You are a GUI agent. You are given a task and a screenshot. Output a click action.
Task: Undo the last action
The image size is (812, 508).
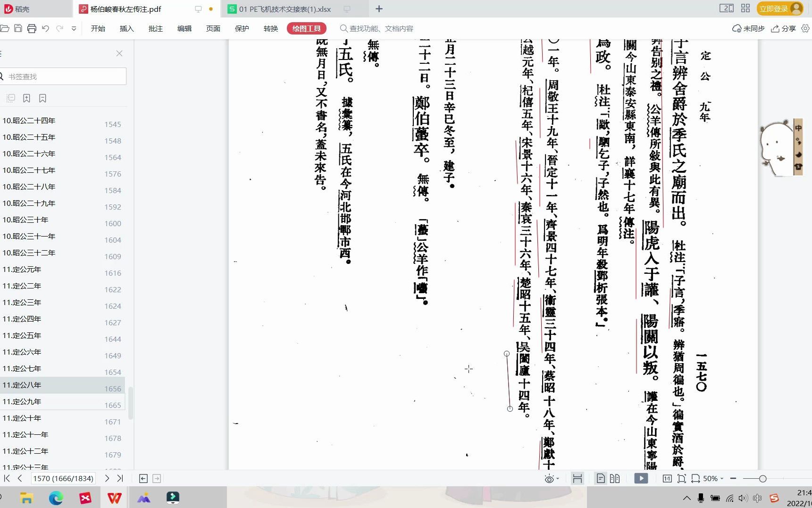pyautogui.click(x=45, y=28)
